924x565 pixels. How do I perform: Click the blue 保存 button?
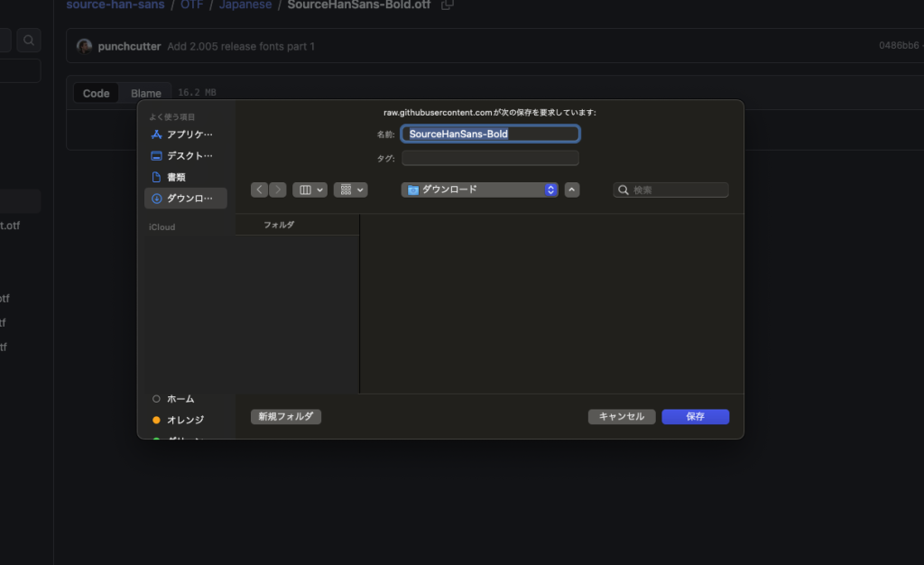pos(695,417)
